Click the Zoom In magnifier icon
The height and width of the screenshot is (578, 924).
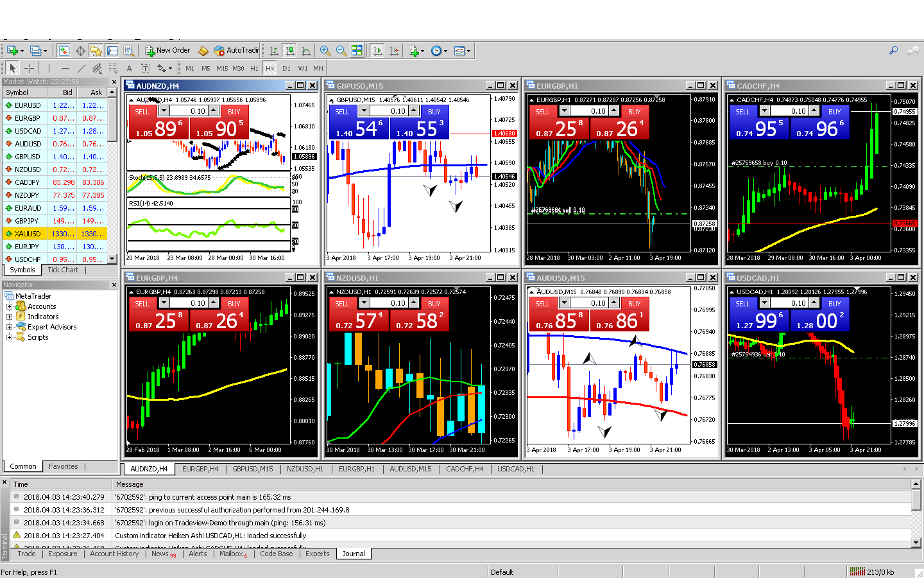tap(325, 51)
